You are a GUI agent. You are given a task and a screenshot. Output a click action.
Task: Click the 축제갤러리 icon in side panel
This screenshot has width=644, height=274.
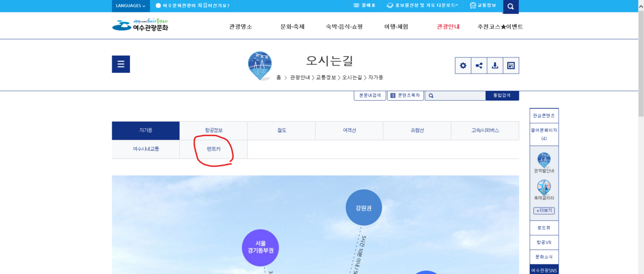[544, 190]
